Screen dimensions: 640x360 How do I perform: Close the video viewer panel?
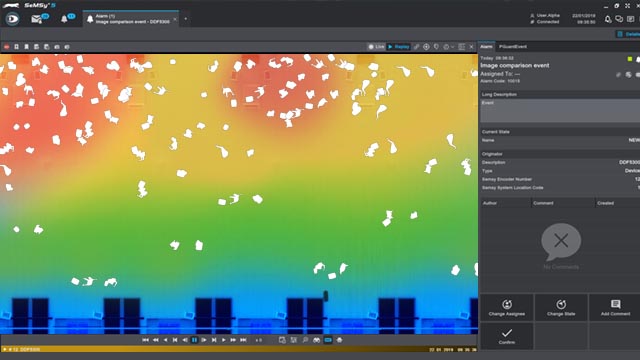coord(471,47)
